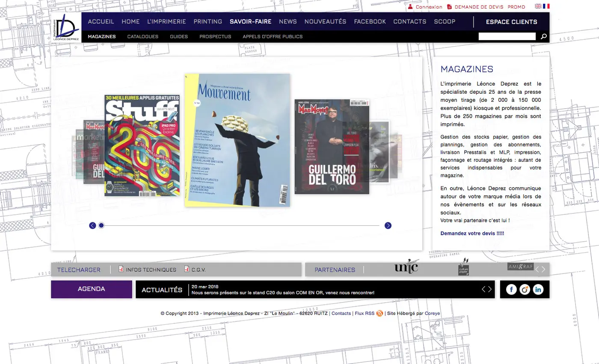Click 'Demandez votre devis !!!!!' link
This screenshot has height=364, width=599.
[472, 233]
